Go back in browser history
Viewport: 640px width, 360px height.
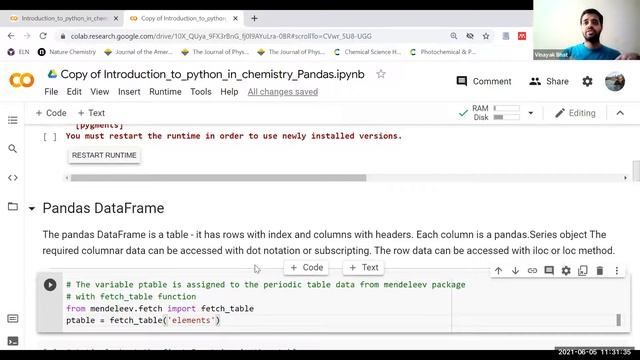click(x=11, y=36)
